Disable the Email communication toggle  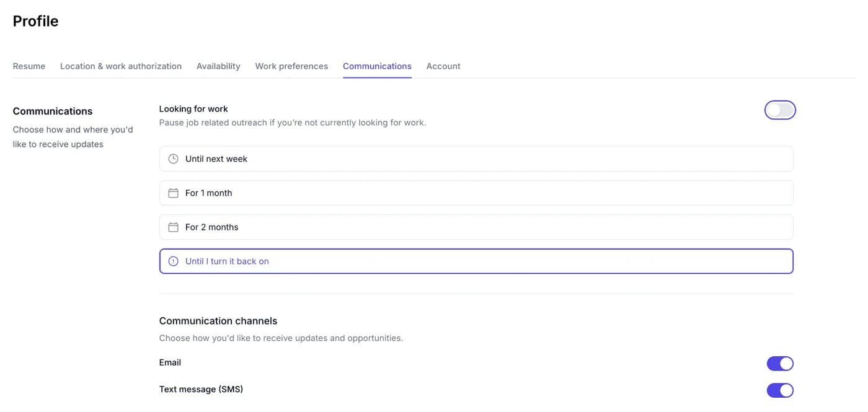(780, 363)
